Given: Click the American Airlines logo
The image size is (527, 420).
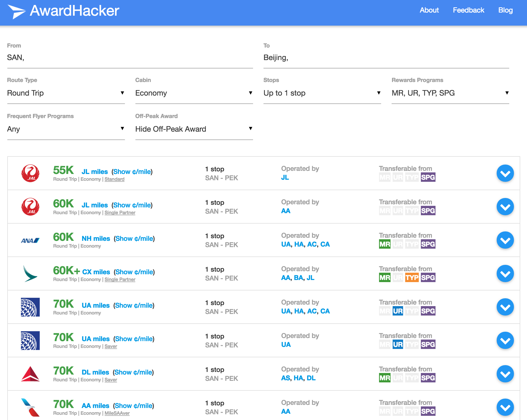Looking at the screenshot, I should 30,407.
